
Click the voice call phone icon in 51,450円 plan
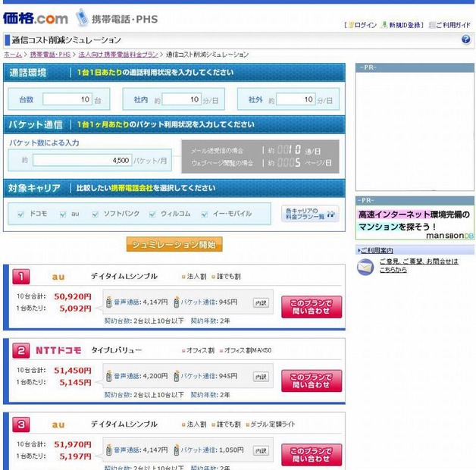(108, 376)
